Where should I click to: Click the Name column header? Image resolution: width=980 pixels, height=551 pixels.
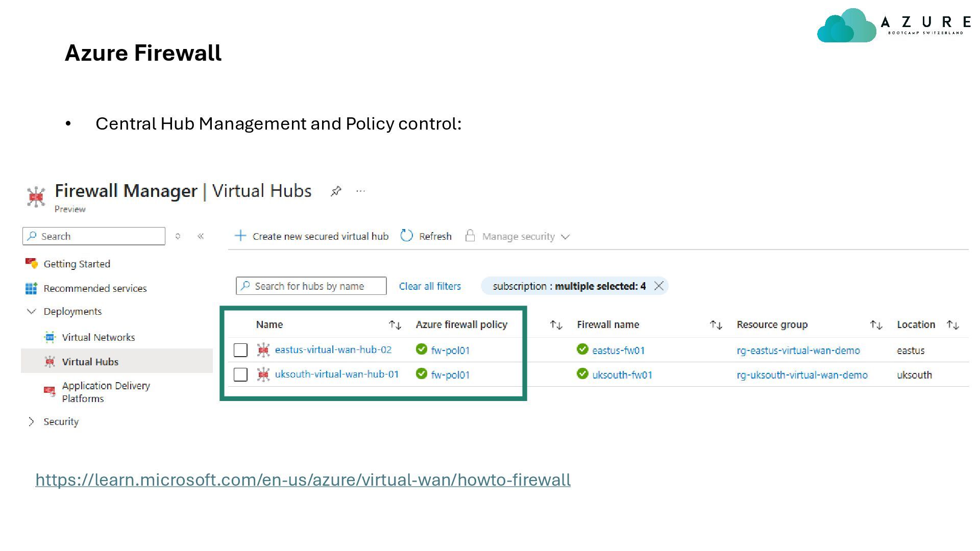point(269,324)
